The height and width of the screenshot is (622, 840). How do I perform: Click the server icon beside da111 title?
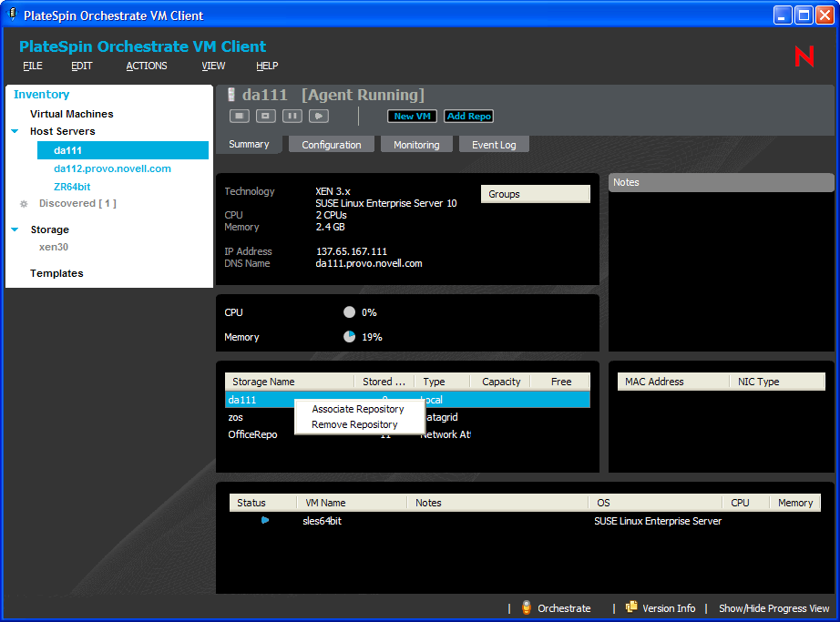point(231,95)
